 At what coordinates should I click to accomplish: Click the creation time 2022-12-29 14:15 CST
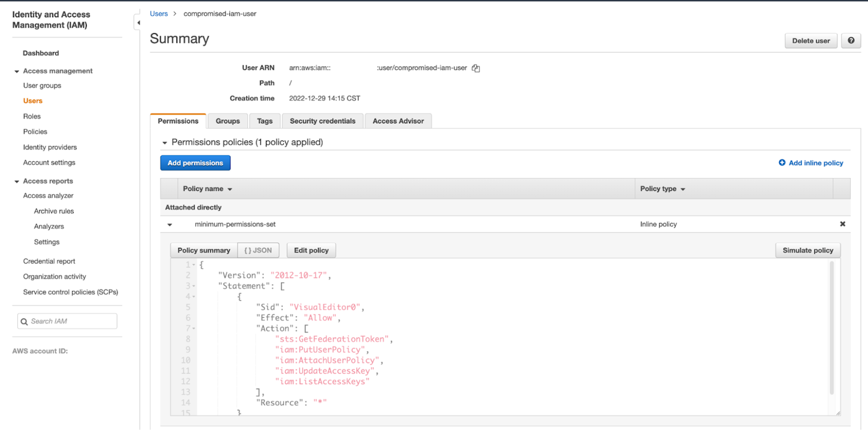(x=324, y=98)
